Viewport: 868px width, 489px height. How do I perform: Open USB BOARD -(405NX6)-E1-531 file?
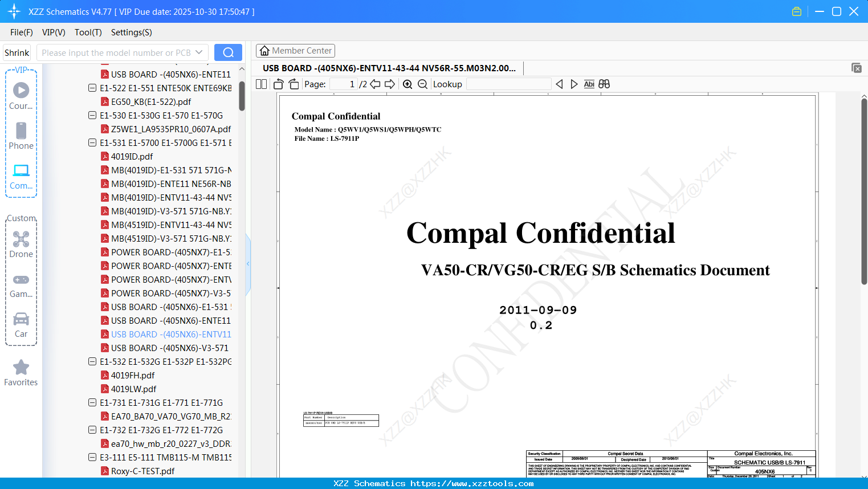[166, 307]
